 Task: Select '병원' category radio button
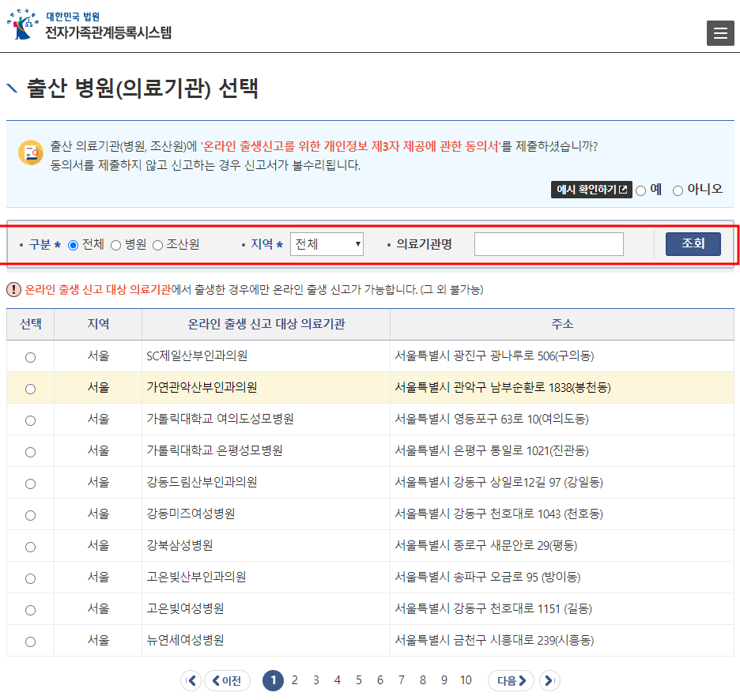coord(115,245)
